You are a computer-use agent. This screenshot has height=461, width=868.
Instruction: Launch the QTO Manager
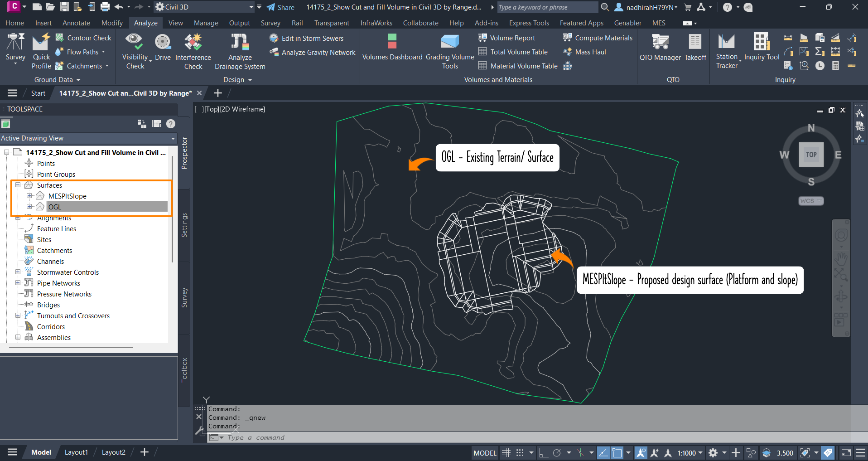(x=660, y=48)
